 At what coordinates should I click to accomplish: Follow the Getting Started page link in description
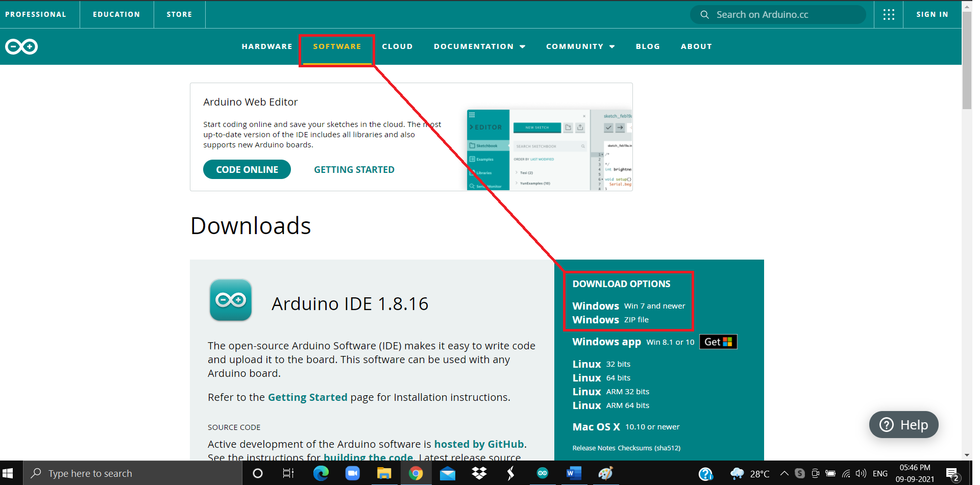click(307, 397)
